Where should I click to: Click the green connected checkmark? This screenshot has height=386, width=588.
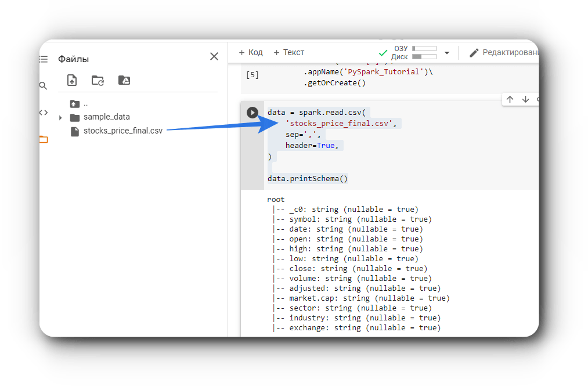click(x=383, y=53)
